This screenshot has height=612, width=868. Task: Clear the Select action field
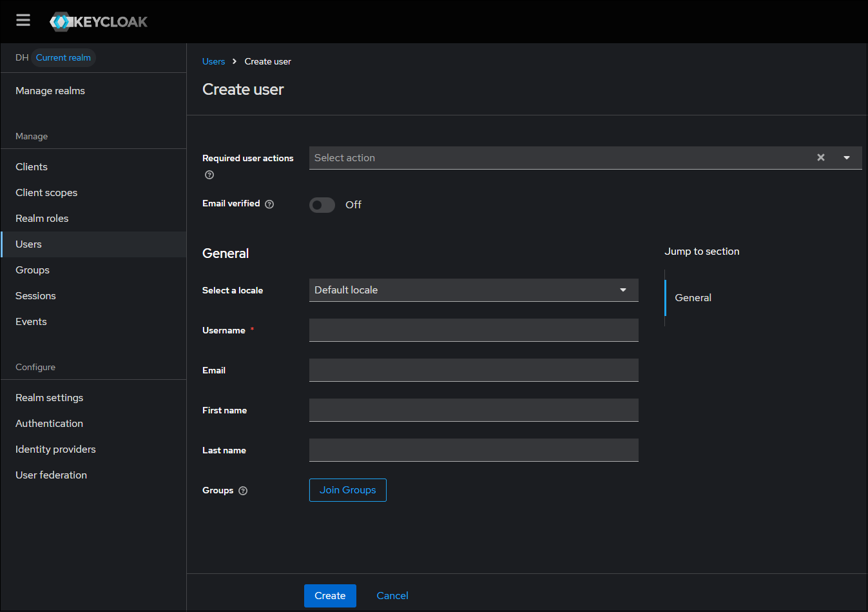(x=821, y=157)
